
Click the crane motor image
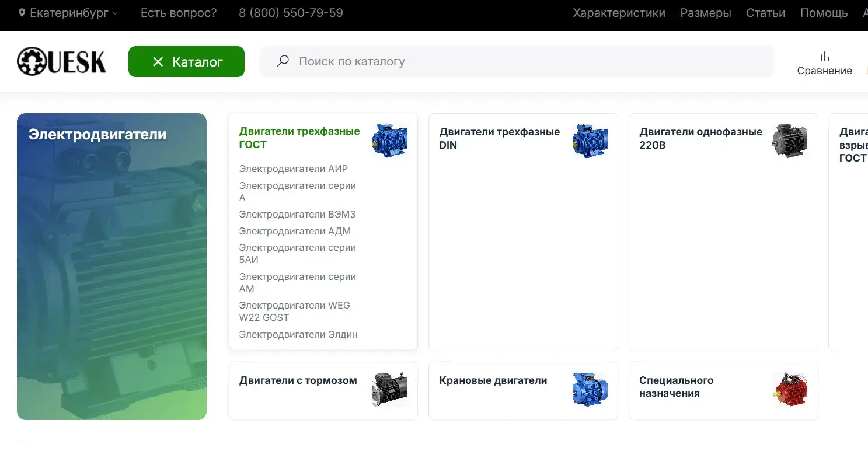click(590, 389)
